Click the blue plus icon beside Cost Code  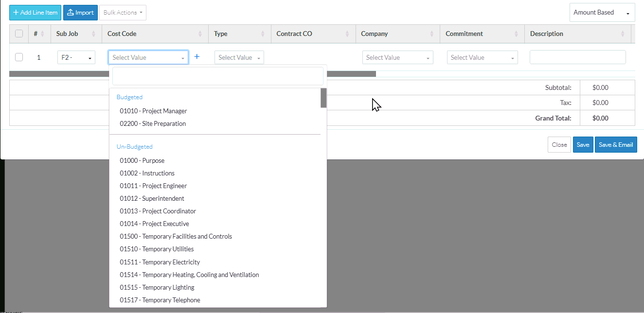click(197, 57)
